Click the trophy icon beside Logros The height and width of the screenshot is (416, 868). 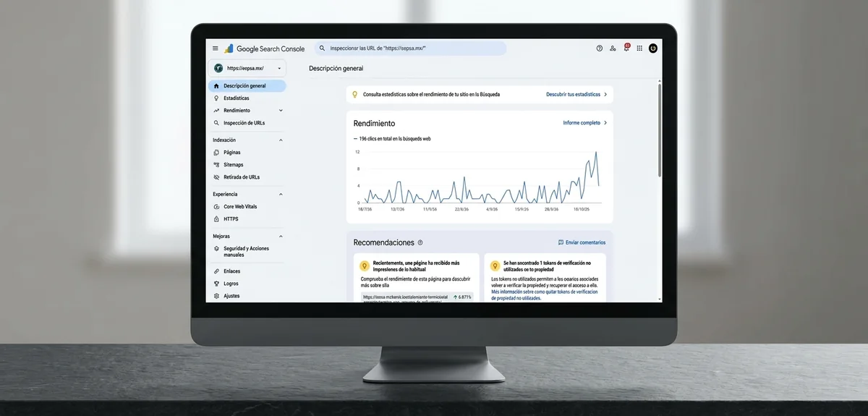[216, 284]
